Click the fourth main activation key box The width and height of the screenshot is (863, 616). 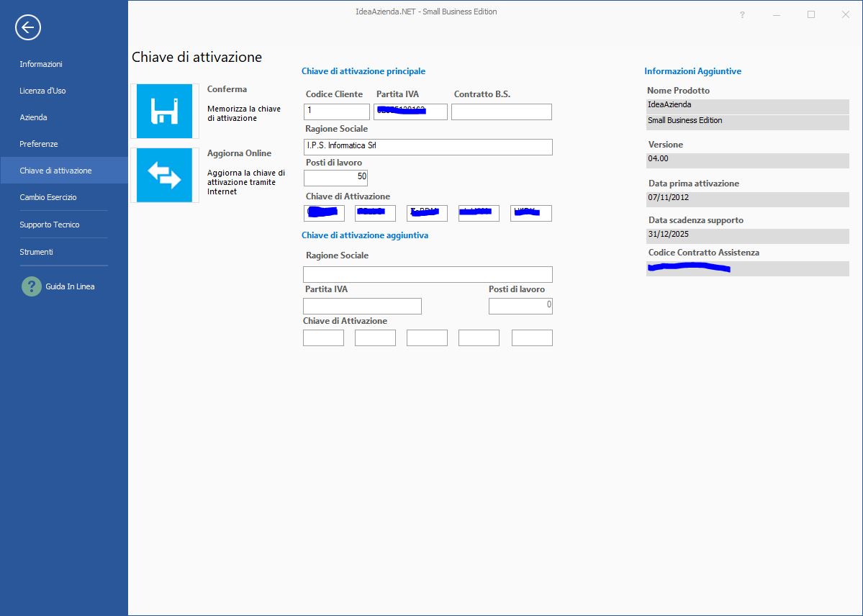point(479,213)
